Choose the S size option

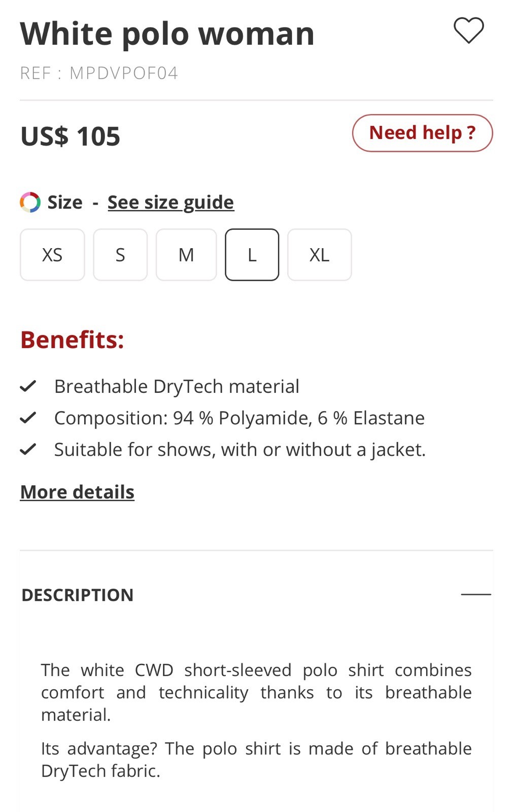pos(120,255)
